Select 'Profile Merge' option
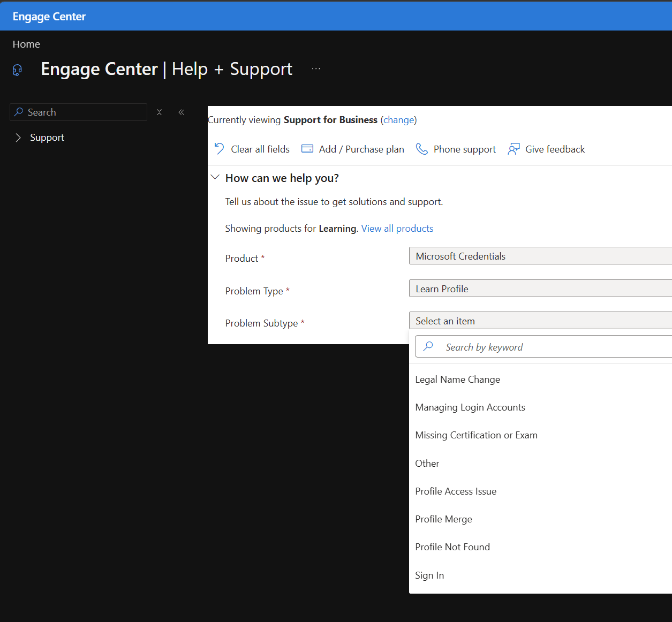This screenshot has width=672, height=622. (540, 519)
